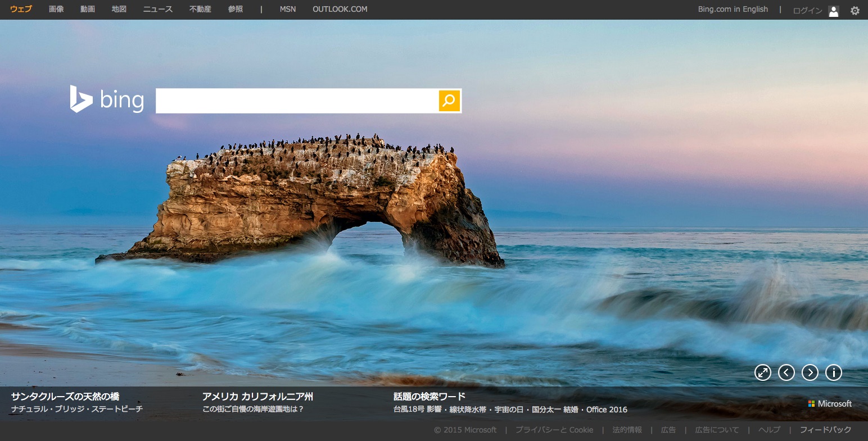Open the 地図 (Maps) tab

tap(119, 9)
